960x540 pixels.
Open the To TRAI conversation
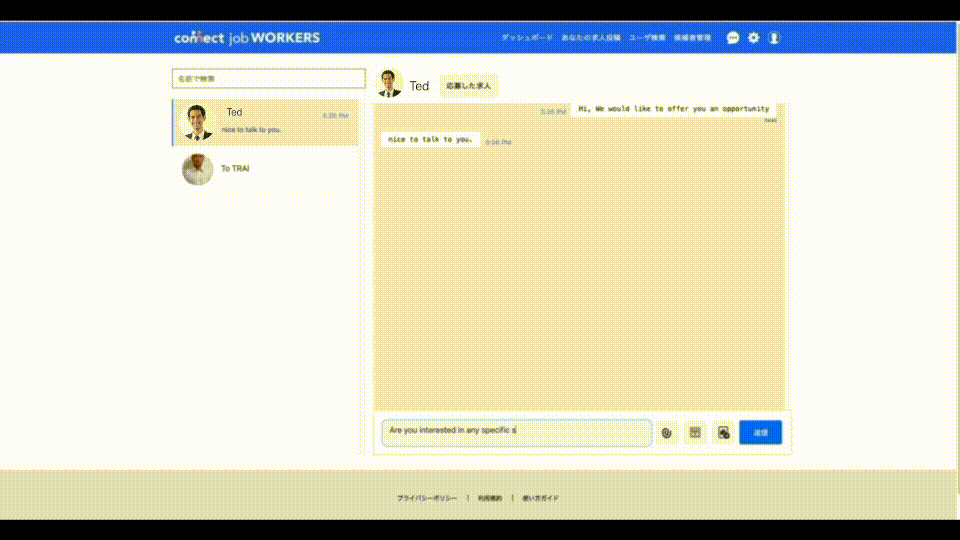point(265,169)
